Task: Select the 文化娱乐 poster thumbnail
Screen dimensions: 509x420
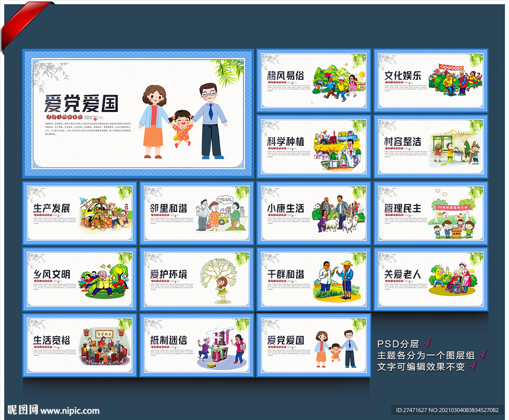Action: point(431,81)
